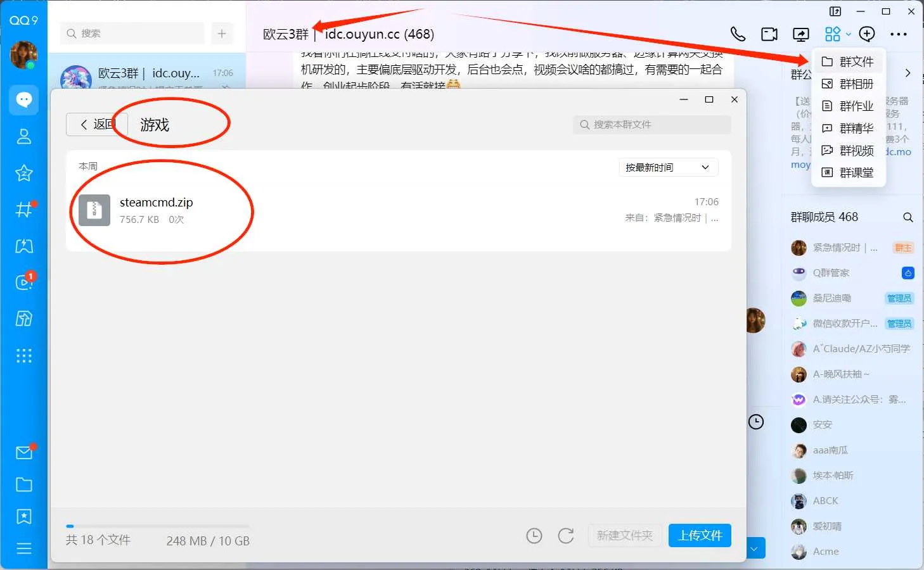The height and width of the screenshot is (570, 924).
Task: Select member Q群管家 in the list
Action: pos(852,273)
